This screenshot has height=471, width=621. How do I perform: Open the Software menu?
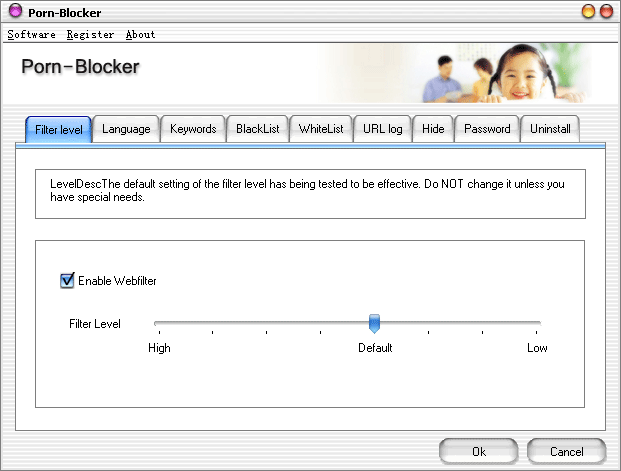[31, 34]
